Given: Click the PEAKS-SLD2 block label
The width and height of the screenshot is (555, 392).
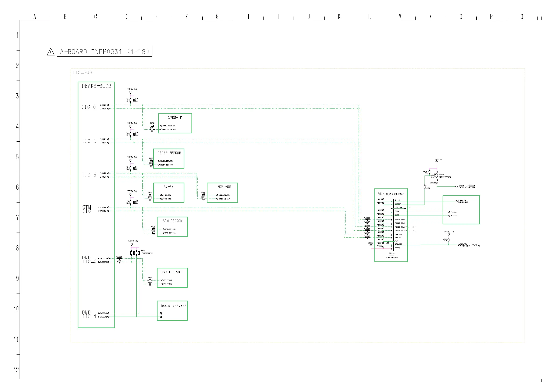Looking at the screenshot, I should click(x=96, y=86).
